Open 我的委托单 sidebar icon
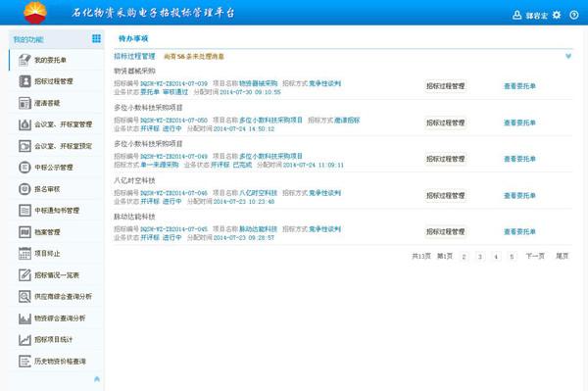Viewport: 588px width, 391px height. (24, 60)
